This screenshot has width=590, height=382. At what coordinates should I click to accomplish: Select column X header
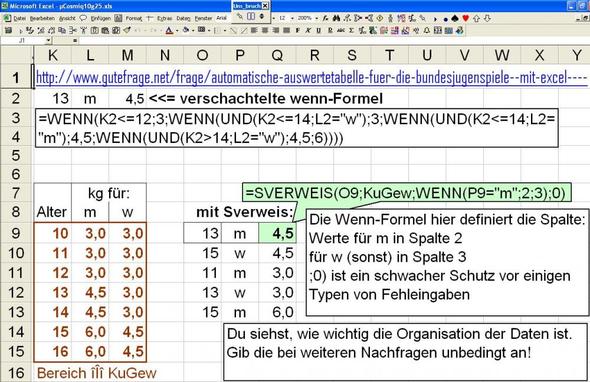click(540, 55)
